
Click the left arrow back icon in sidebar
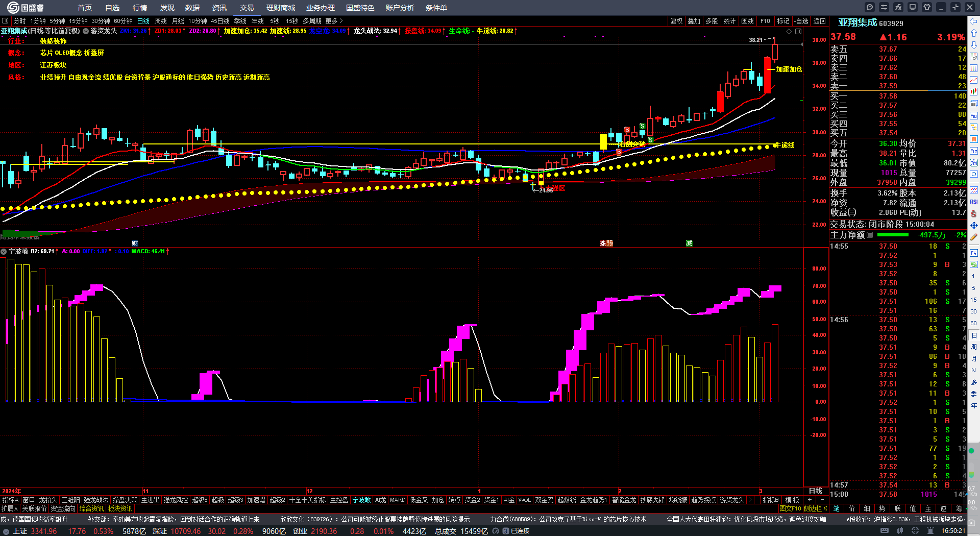[974, 21]
